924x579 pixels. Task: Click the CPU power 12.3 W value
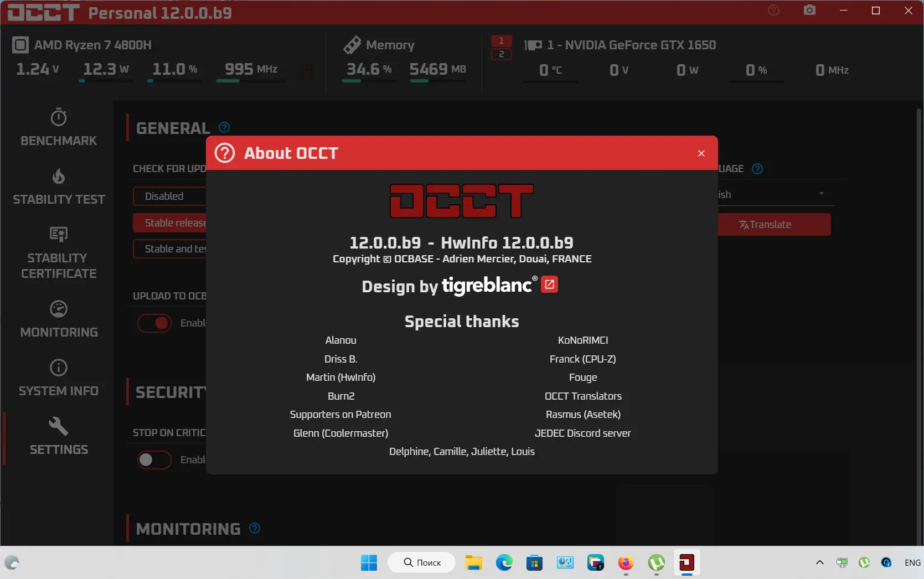click(106, 69)
